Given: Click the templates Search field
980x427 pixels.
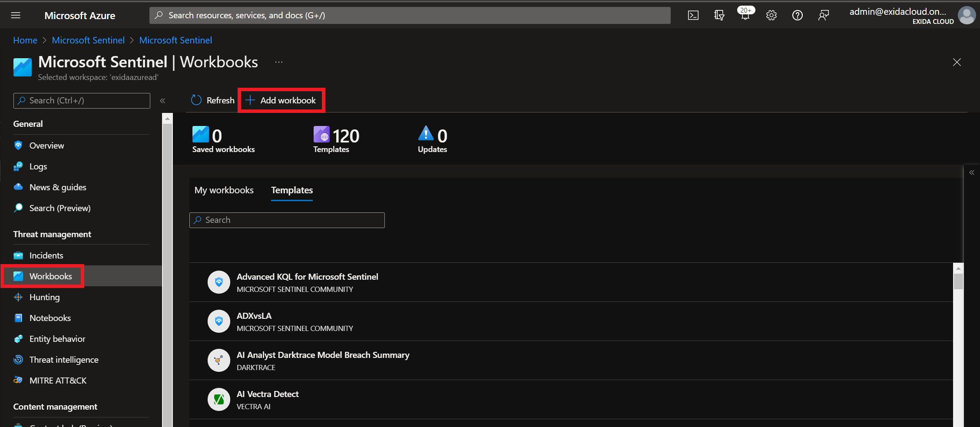Looking at the screenshot, I should coord(287,220).
